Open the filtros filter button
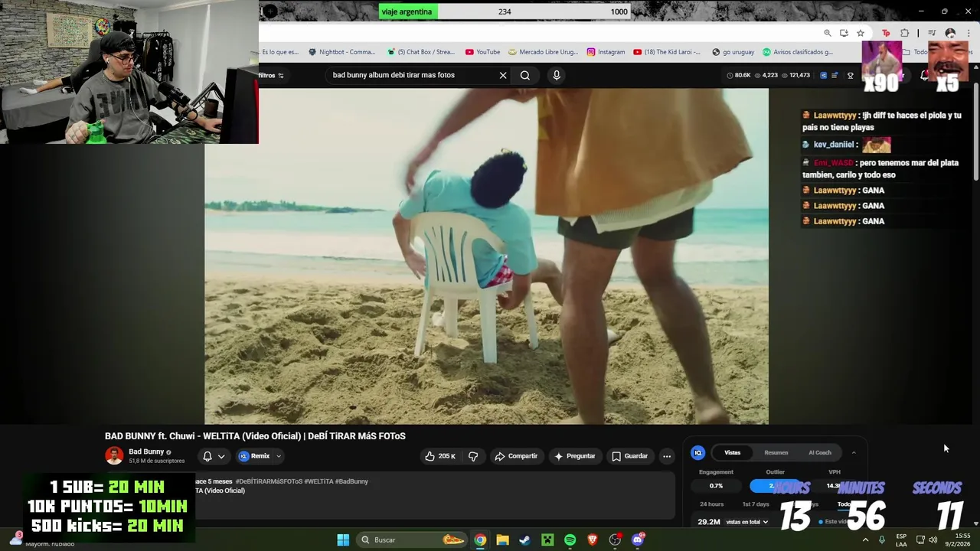980x551 pixels. click(271, 75)
